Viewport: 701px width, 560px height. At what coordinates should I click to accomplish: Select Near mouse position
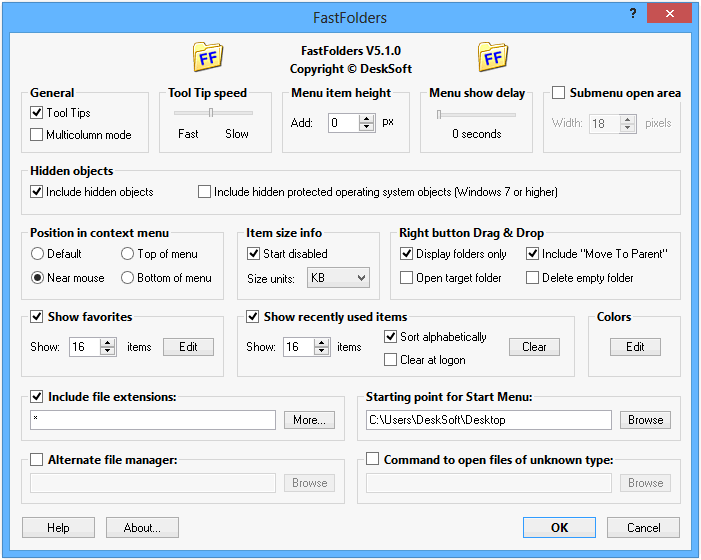38,278
